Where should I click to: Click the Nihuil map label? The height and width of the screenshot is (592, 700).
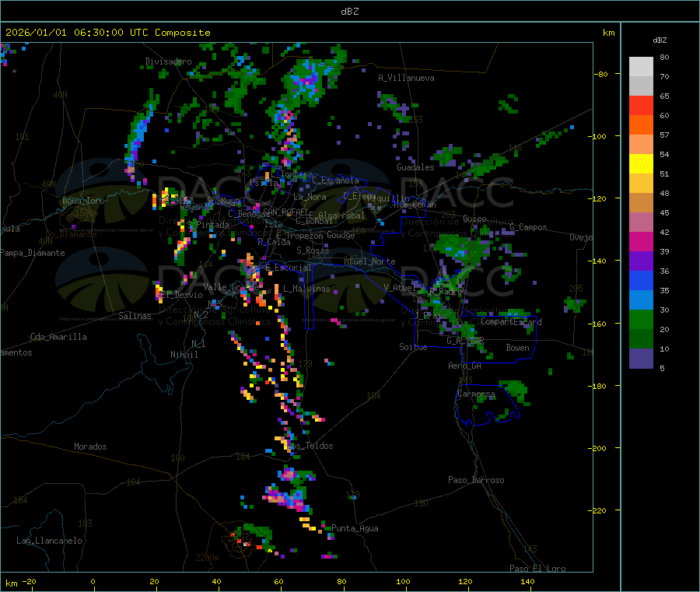pyautogui.click(x=184, y=355)
